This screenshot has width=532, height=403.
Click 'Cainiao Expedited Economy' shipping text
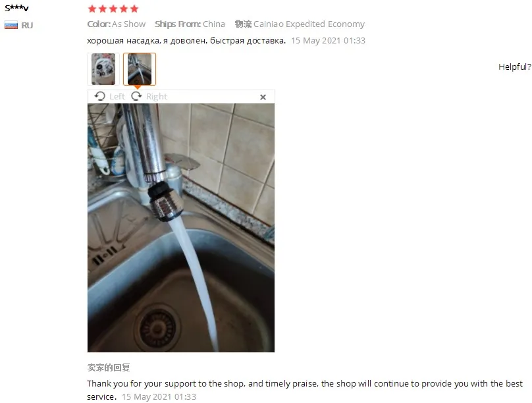click(x=309, y=24)
